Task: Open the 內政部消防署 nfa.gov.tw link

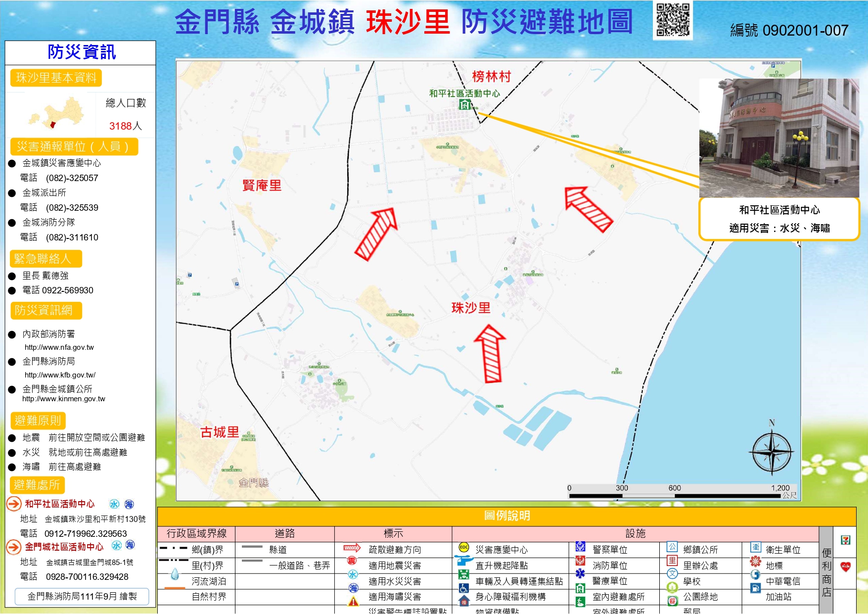Action: 59,347
